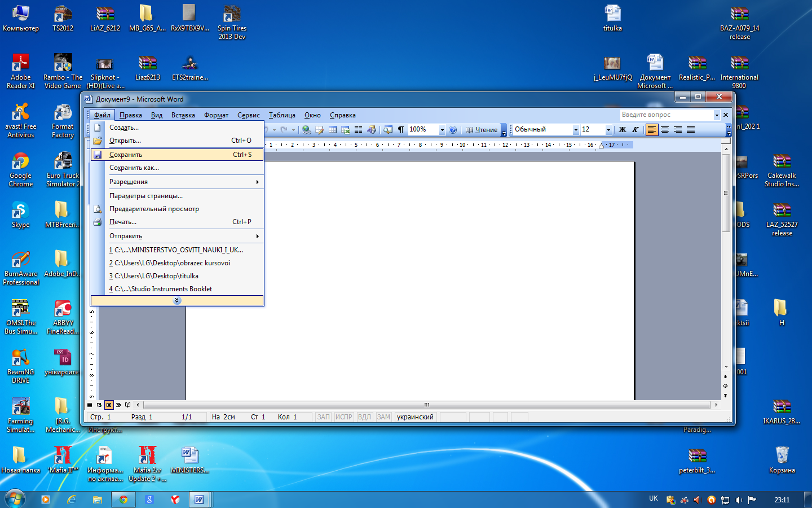The height and width of the screenshot is (508, 812).
Task: Switch to Outline view icon
Action: pyautogui.click(x=118, y=405)
